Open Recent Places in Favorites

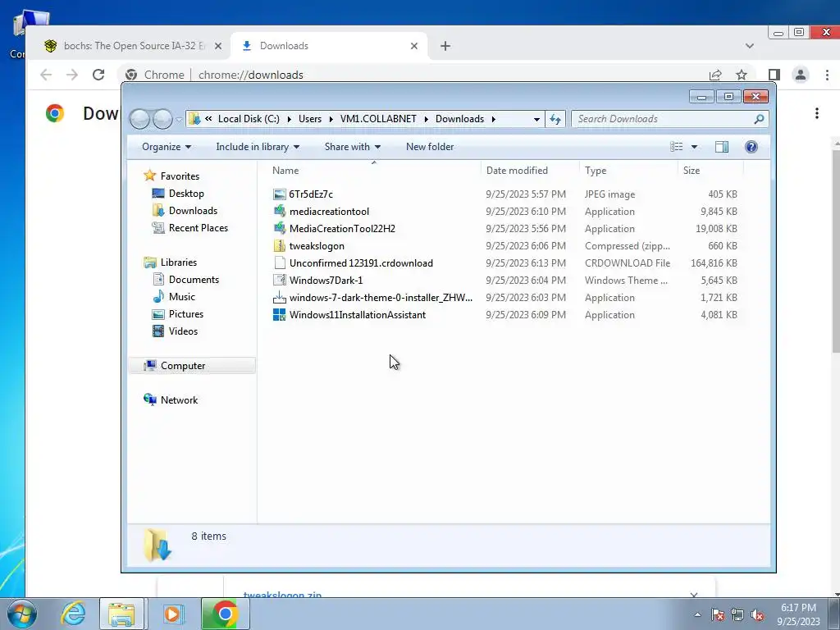click(199, 228)
